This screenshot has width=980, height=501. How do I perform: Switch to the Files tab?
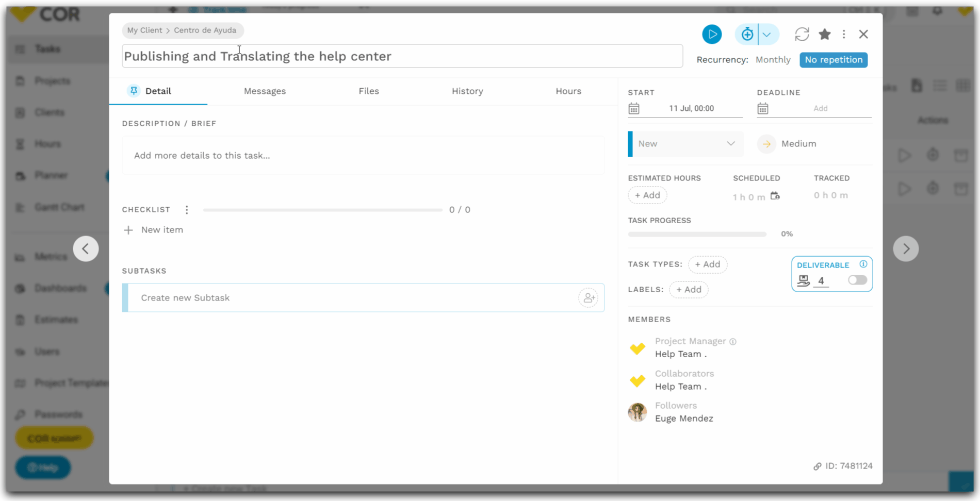tap(369, 91)
